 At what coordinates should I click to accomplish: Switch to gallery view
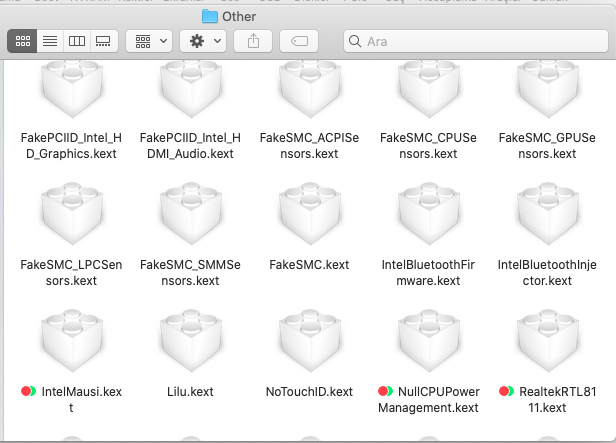103,41
